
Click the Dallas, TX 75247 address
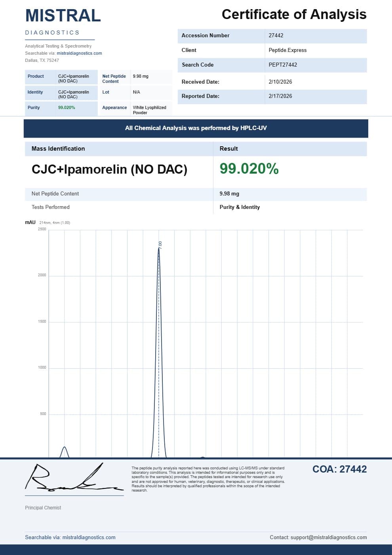pyautogui.click(x=42, y=60)
